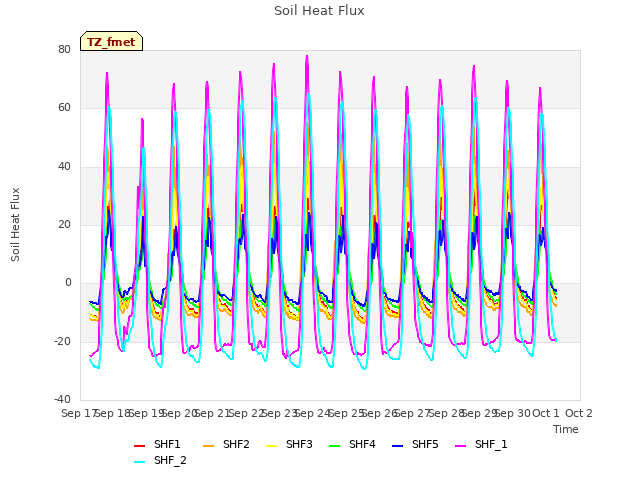Click the 40 y-axis tick label
The image size is (640, 480).
(x=64, y=167)
